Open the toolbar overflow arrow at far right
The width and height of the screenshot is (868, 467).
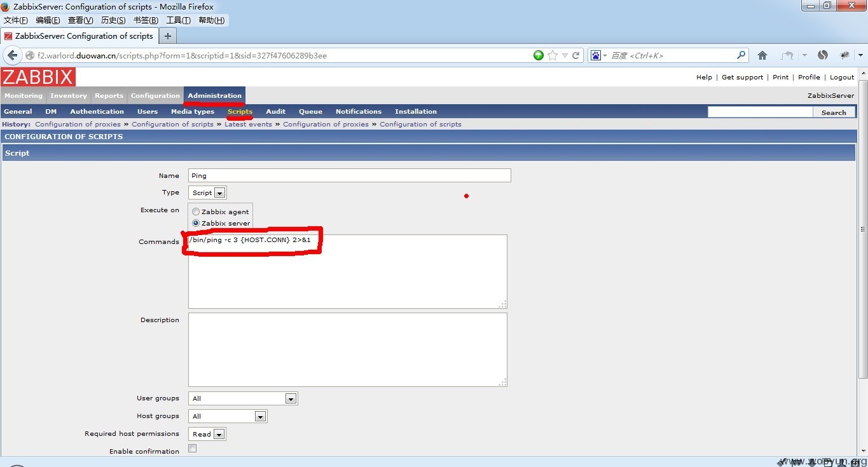tap(861, 55)
